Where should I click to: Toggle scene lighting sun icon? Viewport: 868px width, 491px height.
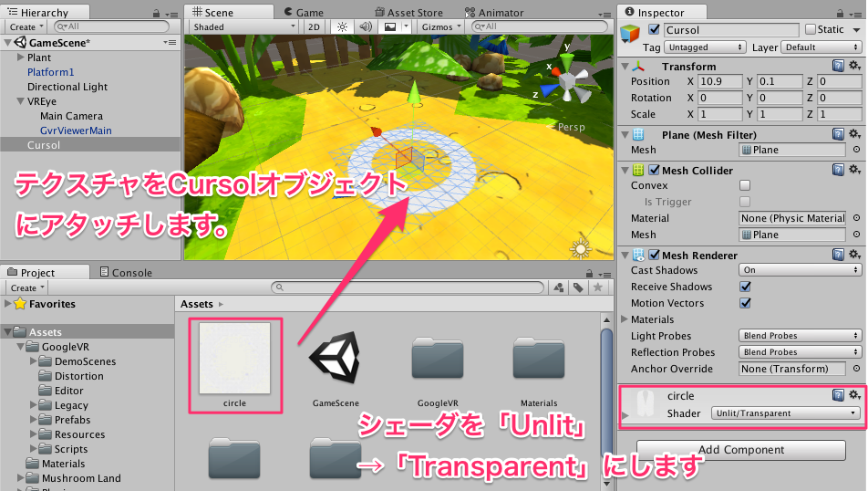342,26
